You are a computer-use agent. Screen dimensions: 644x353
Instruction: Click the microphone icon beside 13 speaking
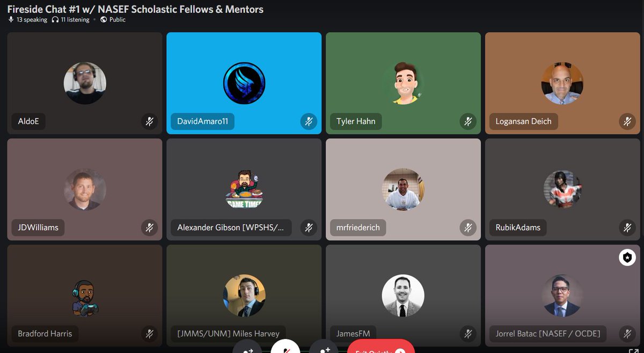pos(10,19)
